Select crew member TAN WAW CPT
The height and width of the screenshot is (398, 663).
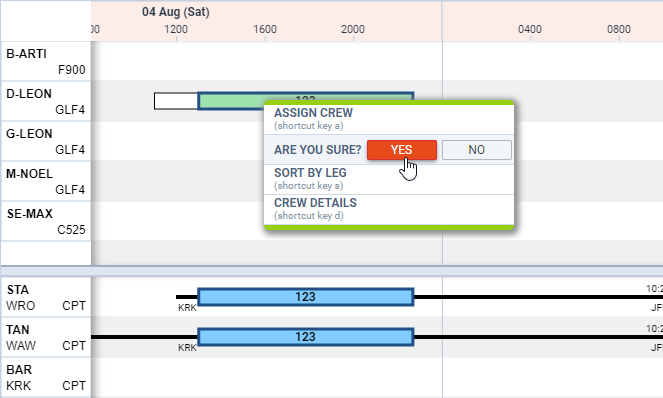tap(46, 338)
